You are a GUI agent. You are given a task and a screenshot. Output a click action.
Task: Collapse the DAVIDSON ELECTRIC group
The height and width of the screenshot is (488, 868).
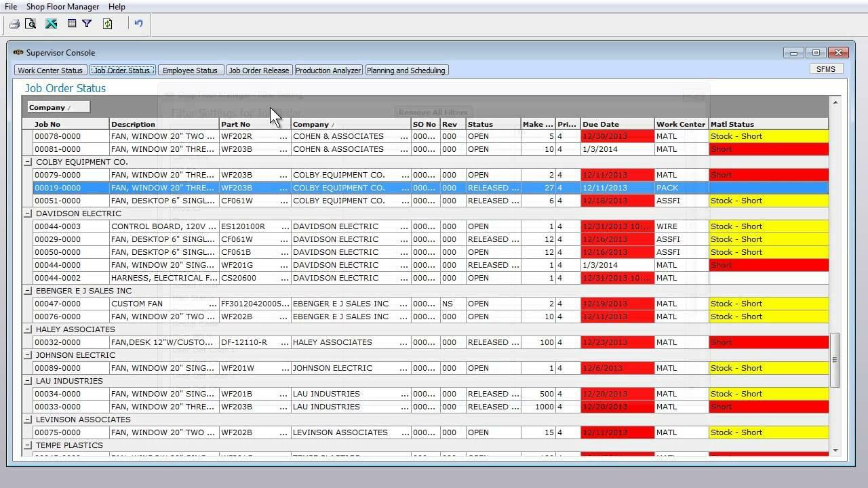click(28, 213)
